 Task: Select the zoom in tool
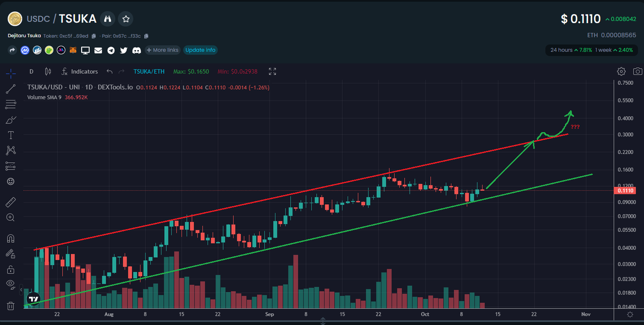tap(10, 218)
